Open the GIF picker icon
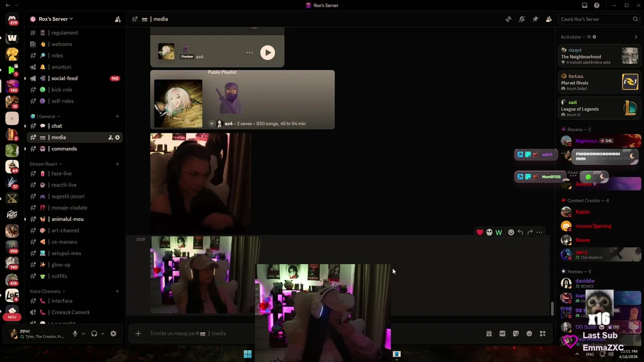This screenshot has width=644, height=362. coord(502,333)
